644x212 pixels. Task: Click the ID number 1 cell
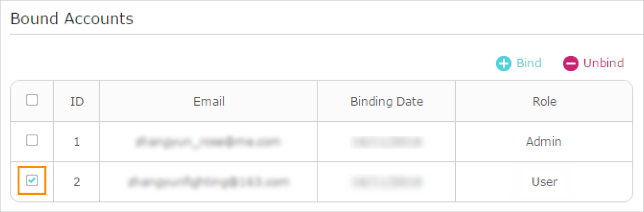click(77, 142)
